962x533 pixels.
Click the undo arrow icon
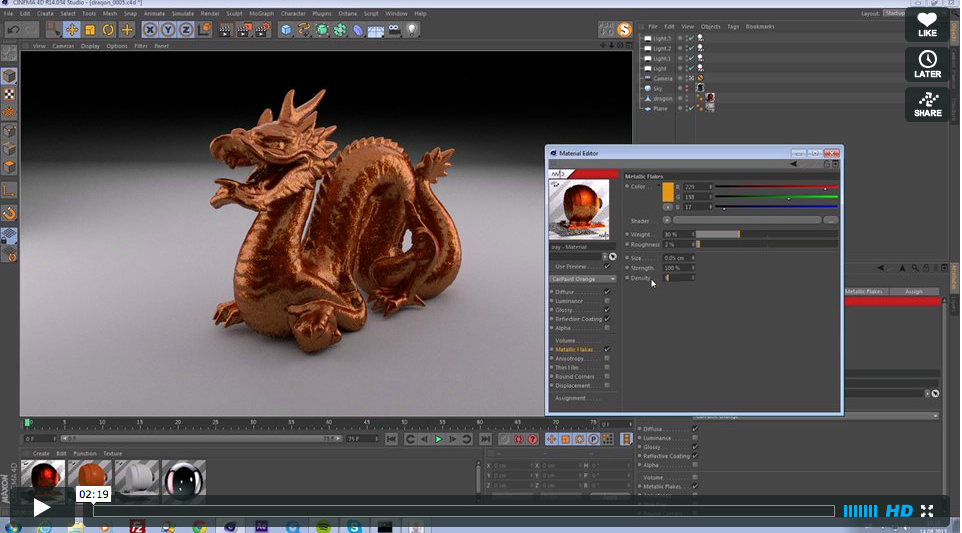14,30
